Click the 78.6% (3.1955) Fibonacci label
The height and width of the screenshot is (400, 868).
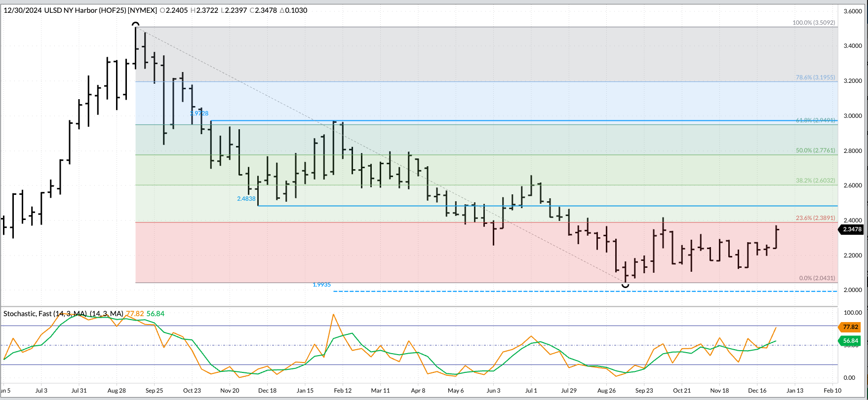tap(815, 77)
